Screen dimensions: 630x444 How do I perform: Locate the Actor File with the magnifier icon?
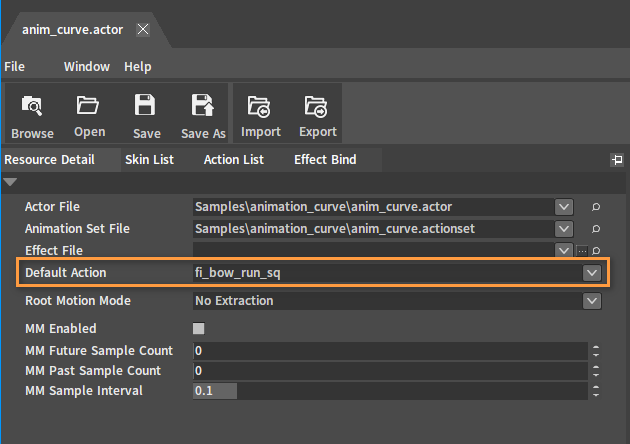pyautogui.click(x=596, y=207)
